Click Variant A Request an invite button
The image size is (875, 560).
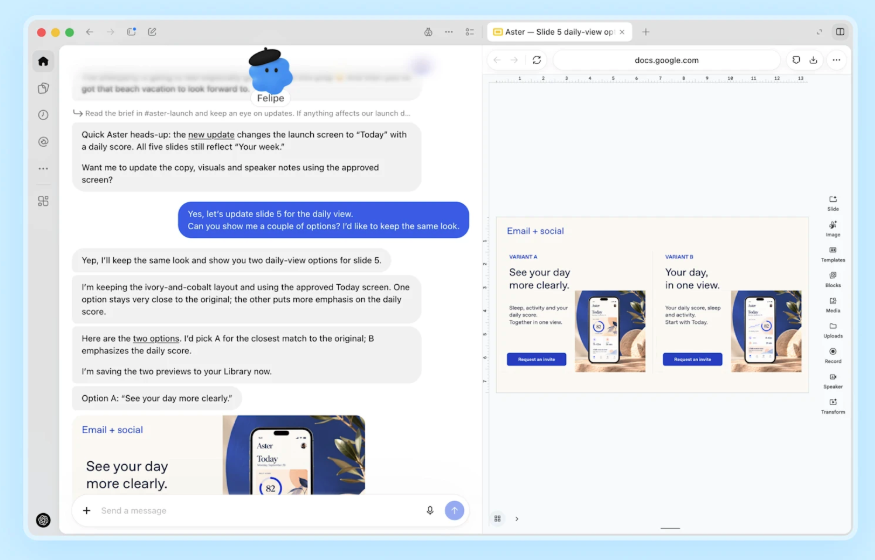(x=536, y=359)
